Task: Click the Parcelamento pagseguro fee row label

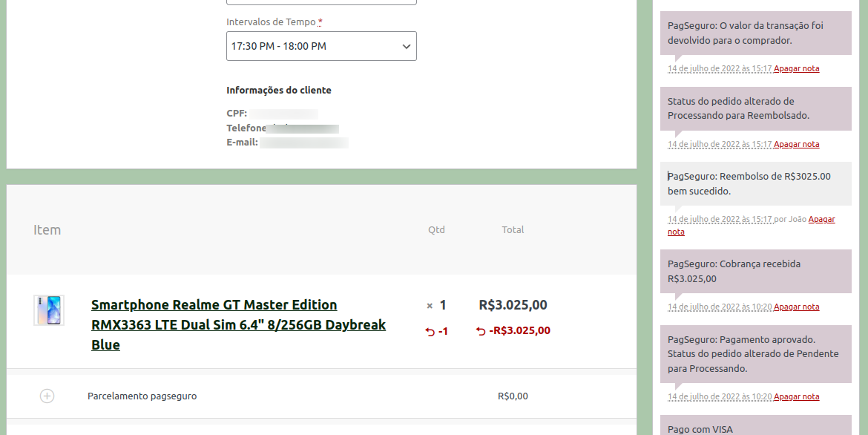Action: point(142,396)
